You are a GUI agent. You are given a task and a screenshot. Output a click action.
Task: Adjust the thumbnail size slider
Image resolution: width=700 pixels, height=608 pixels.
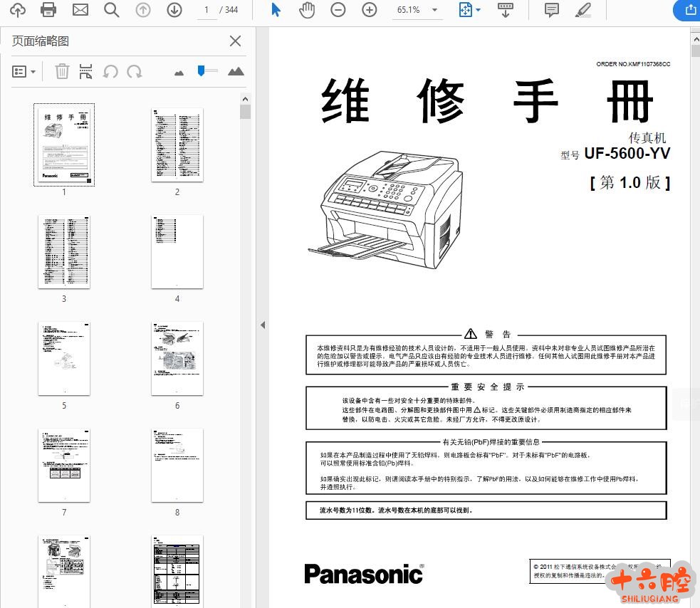(x=202, y=70)
